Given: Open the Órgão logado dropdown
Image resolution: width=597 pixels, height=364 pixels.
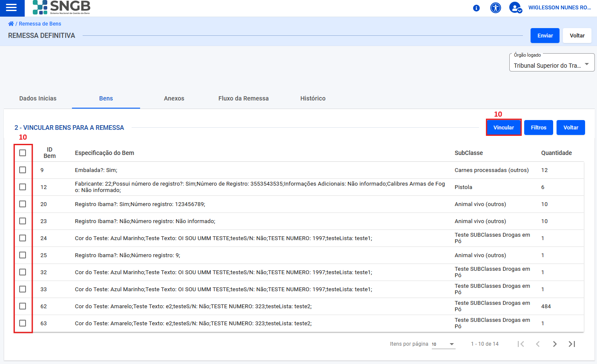Looking at the screenshot, I should coord(552,63).
